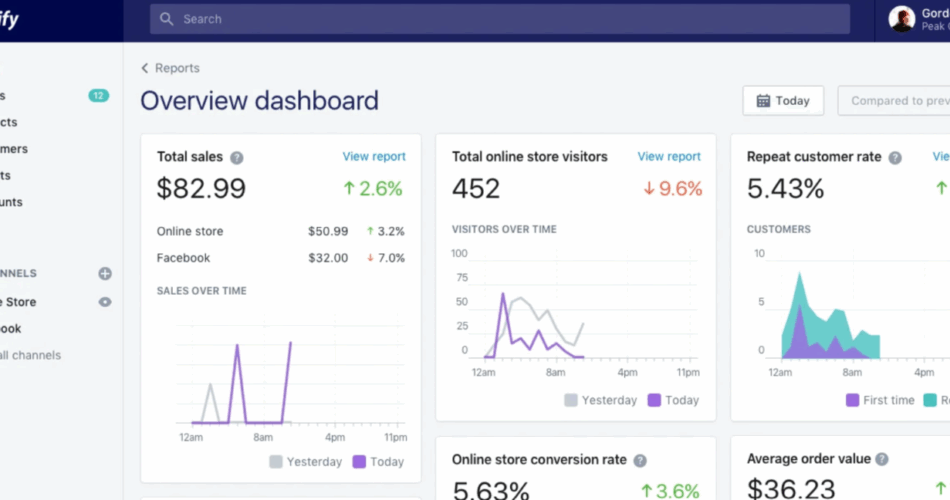950x500 pixels.
Task: View online store via eye icon
Action: (x=105, y=302)
